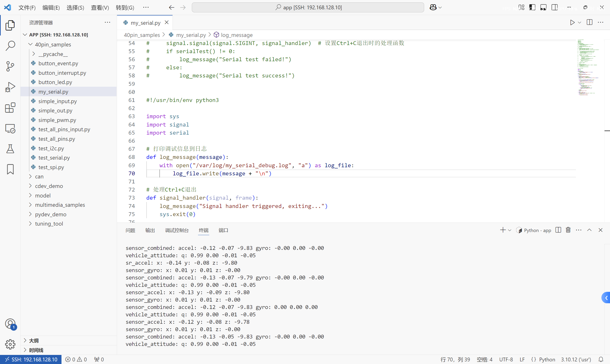Toggle secondary sidebar layout button
The height and width of the screenshot is (364, 610).
click(x=554, y=7)
